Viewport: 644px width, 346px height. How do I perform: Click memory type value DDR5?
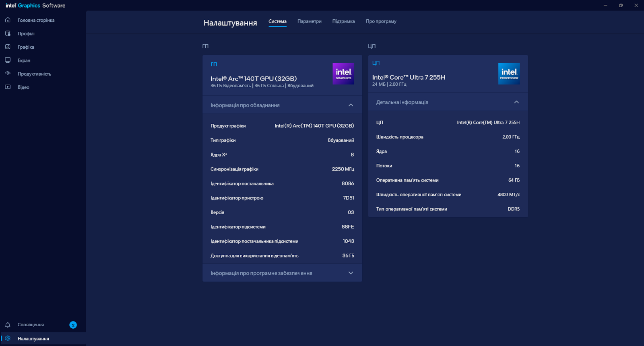point(514,209)
